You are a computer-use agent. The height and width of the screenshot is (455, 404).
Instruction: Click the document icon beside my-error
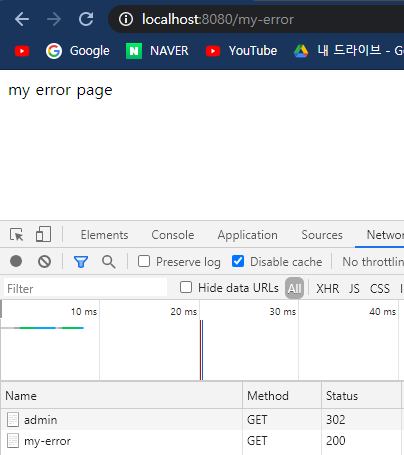click(x=13, y=441)
